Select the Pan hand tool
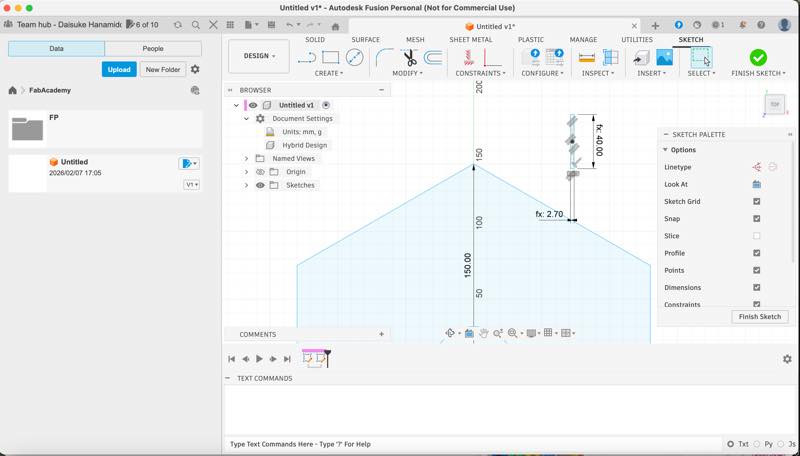This screenshot has height=456, width=800. [x=483, y=333]
